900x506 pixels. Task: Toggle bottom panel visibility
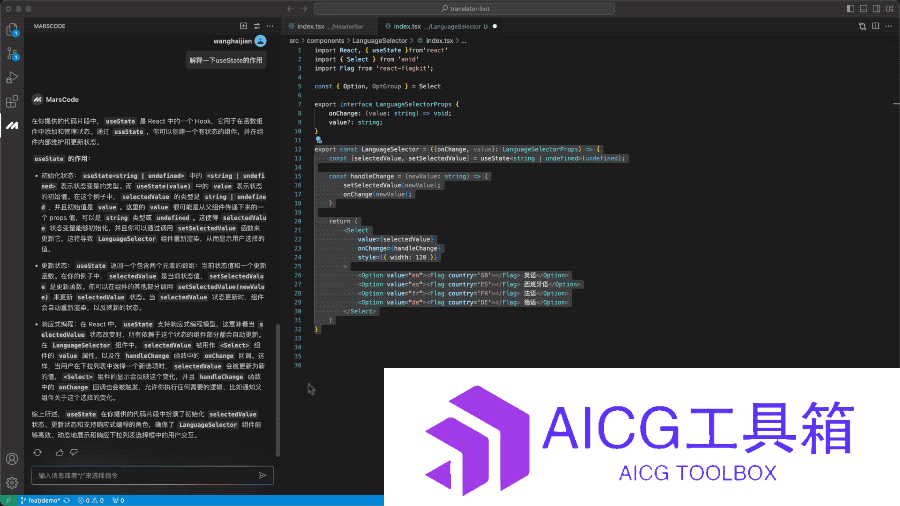point(863,9)
